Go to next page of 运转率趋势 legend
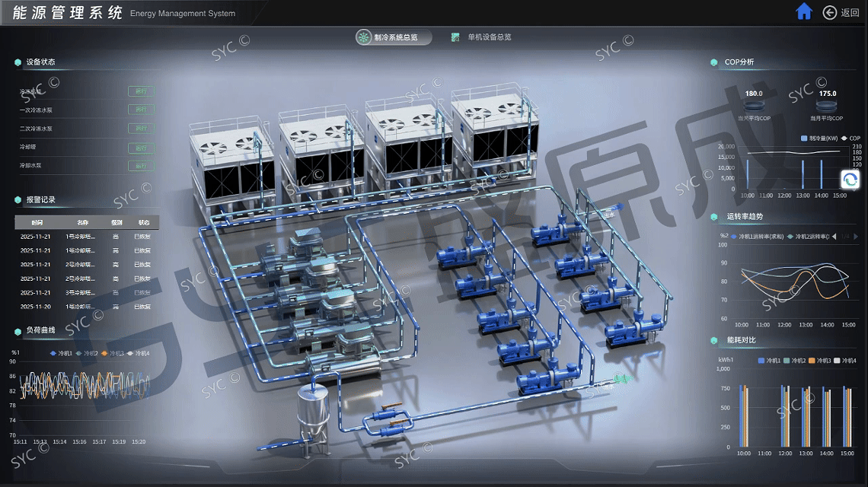Image resolution: width=868 pixels, height=487 pixels. [856, 237]
